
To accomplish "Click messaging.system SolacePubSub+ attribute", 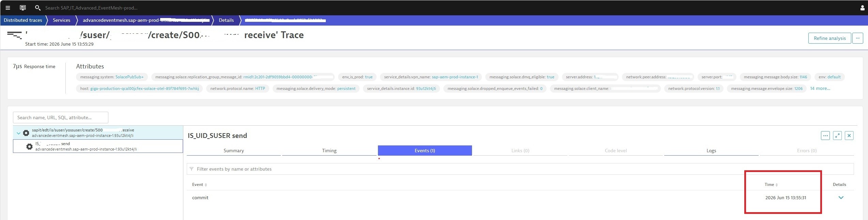I will (x=112, y=77).
